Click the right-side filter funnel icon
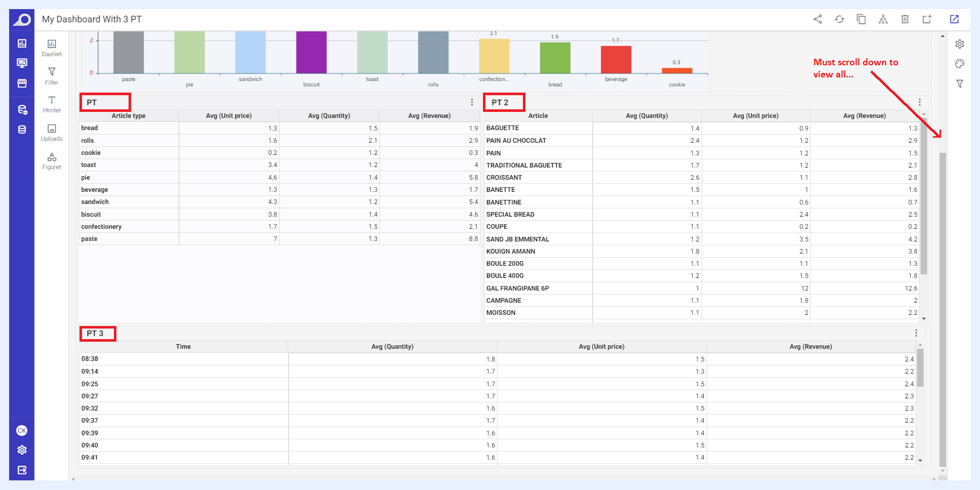The image size is (980, 490). (959, 84)
